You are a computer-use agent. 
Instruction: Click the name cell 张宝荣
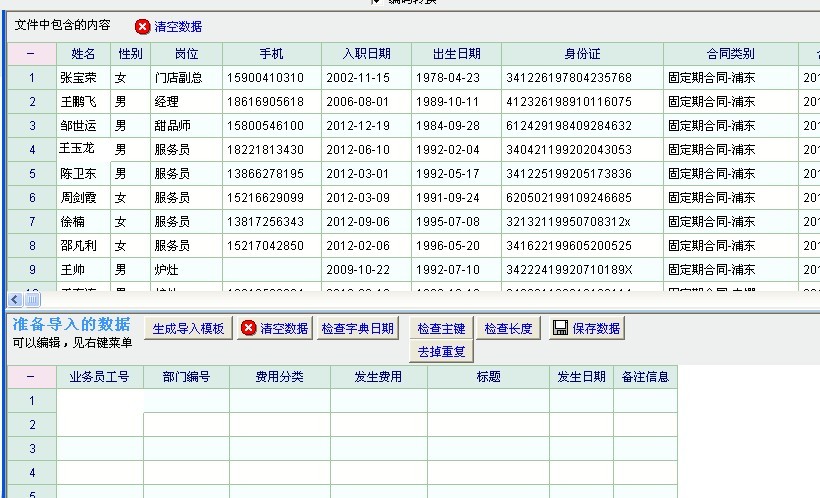78,78
